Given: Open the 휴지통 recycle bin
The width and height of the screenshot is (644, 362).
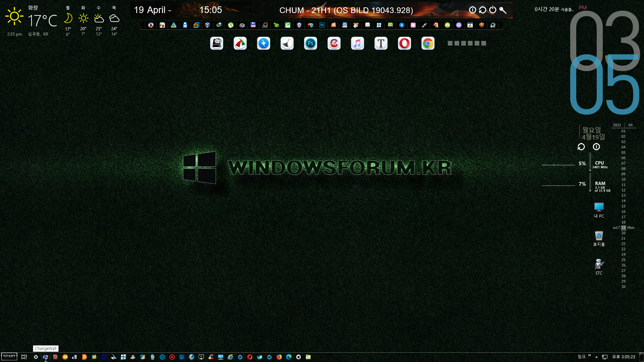Looking at the screenshot, I should [x=599, y=239].
